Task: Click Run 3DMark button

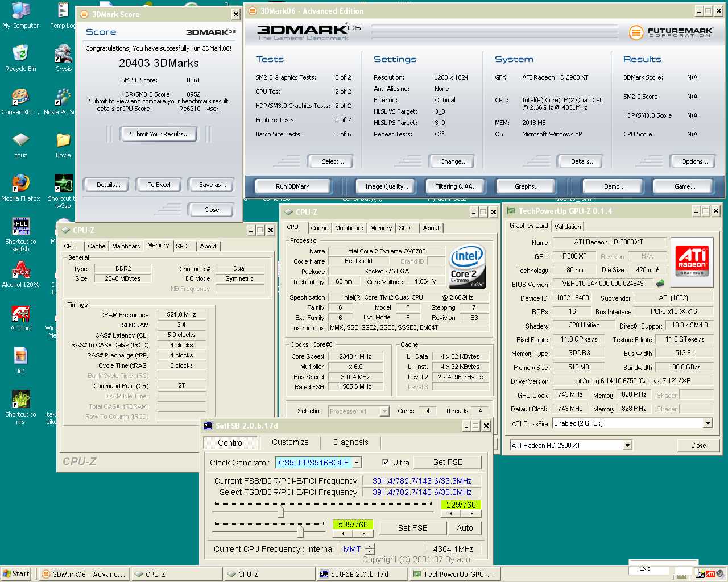Action: (x=292, y=186)
